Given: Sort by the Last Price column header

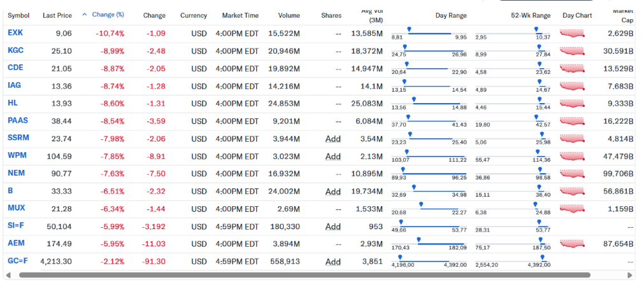Looking at the screenshot, I should pyautogui.click(x=57, y=15).
